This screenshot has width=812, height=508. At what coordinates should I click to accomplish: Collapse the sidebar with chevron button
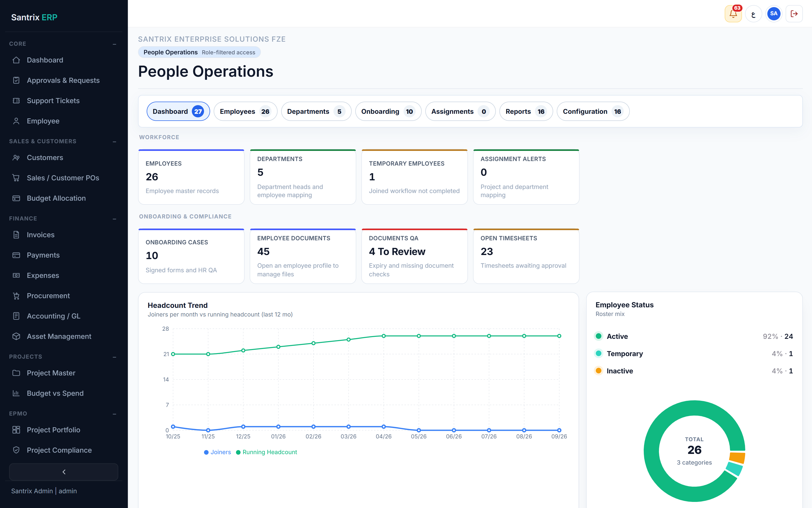(64, 472)
